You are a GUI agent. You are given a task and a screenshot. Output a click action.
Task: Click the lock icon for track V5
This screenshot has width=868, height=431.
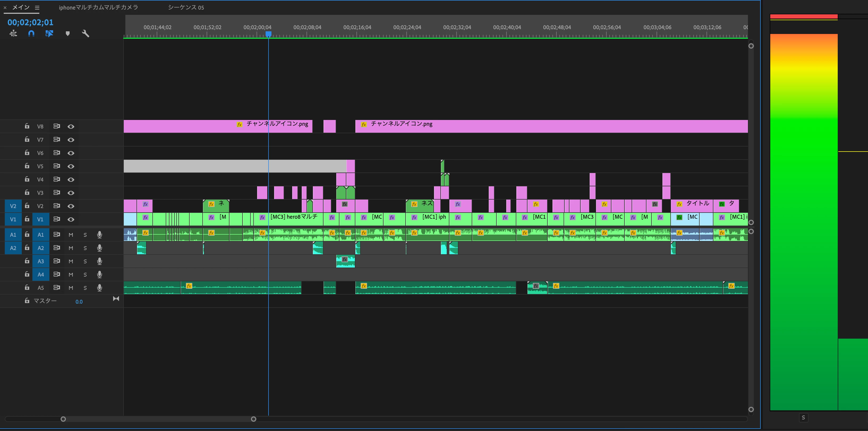[27, 166]
